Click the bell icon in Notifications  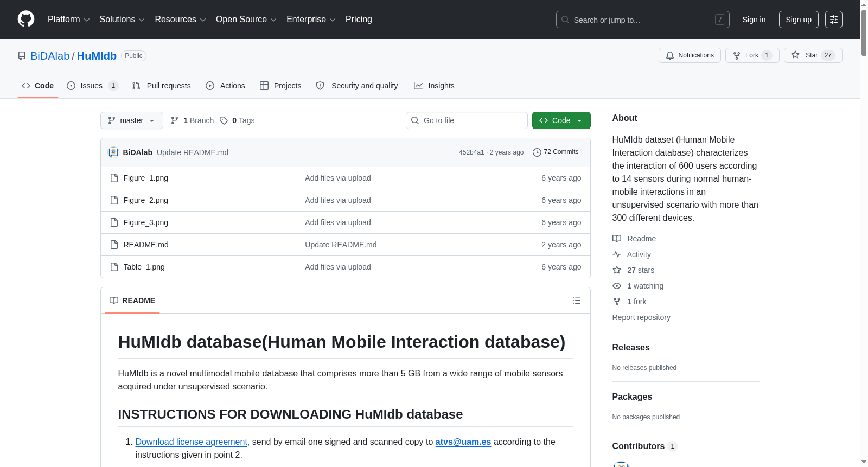pyautogui.click(x=670, y=55)
